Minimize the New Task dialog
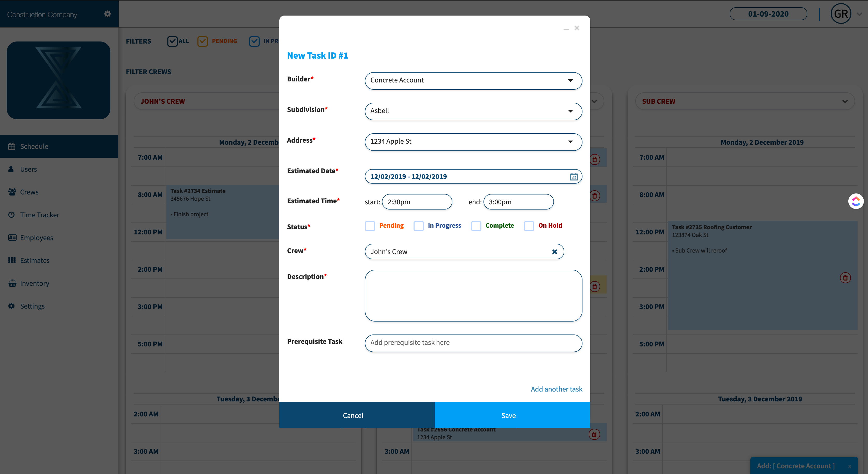 click(566, 29)
